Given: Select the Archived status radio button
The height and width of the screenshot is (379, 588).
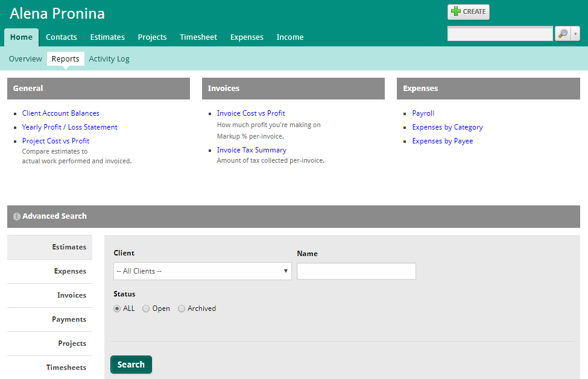Looking at the screenshot, I should click(182, 309).
